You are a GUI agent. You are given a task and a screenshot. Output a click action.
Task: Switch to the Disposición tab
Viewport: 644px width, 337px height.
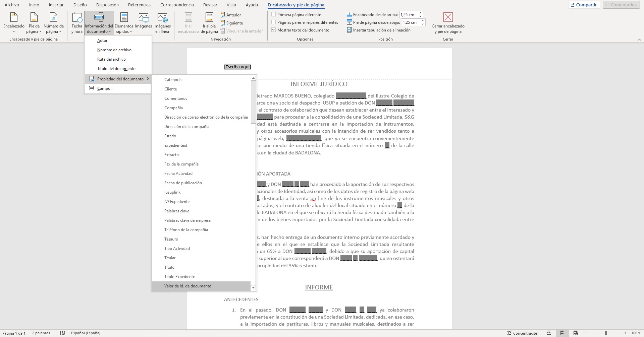107,5
